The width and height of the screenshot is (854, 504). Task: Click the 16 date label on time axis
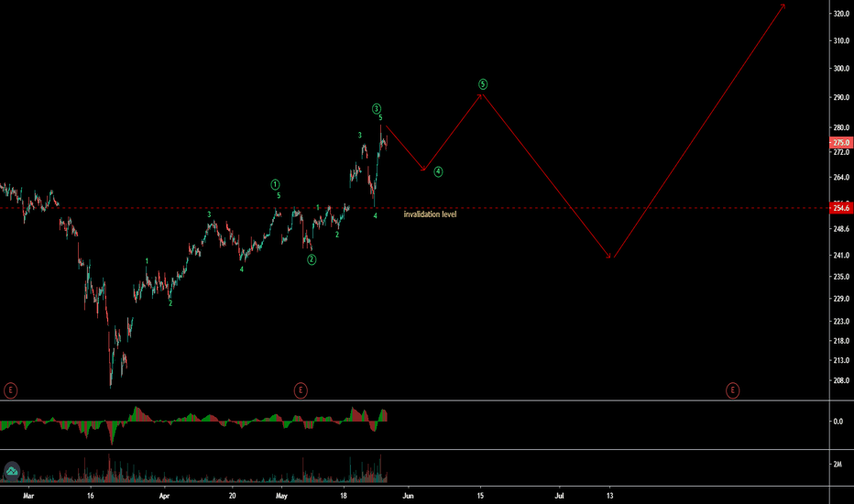[91, 496]
